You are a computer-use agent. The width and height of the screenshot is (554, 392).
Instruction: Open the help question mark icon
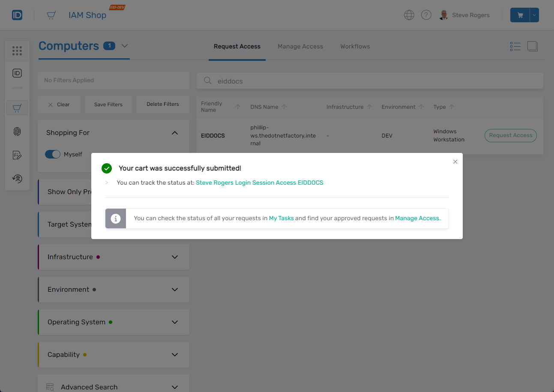coord(426,15)
